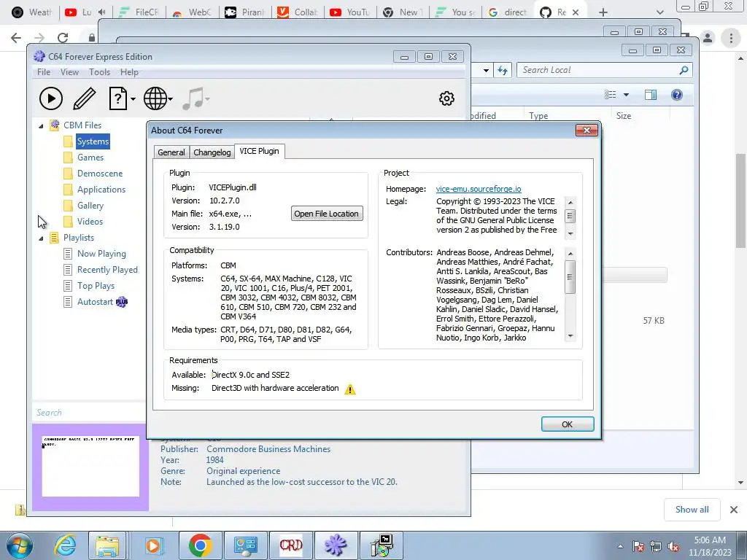Select the VICE Plugin tab
747x560 pixels.
pos(259,151)
